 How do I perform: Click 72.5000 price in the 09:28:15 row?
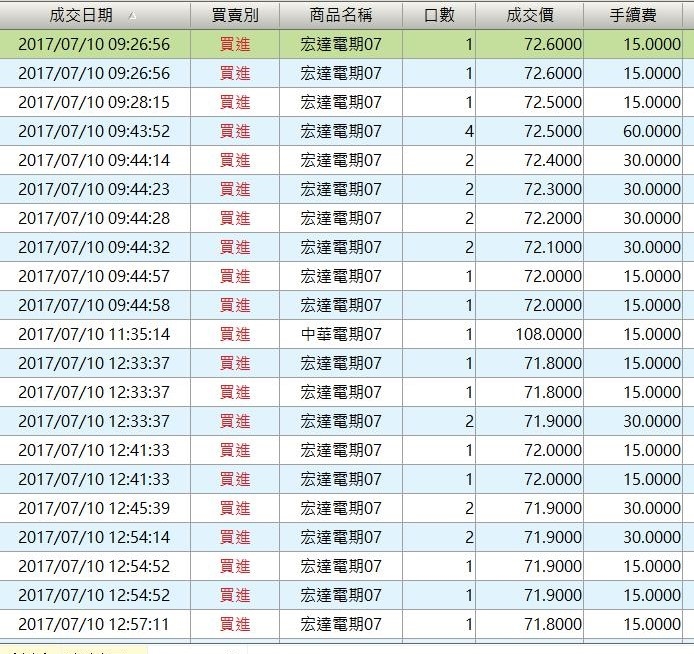tap(530, 102)
